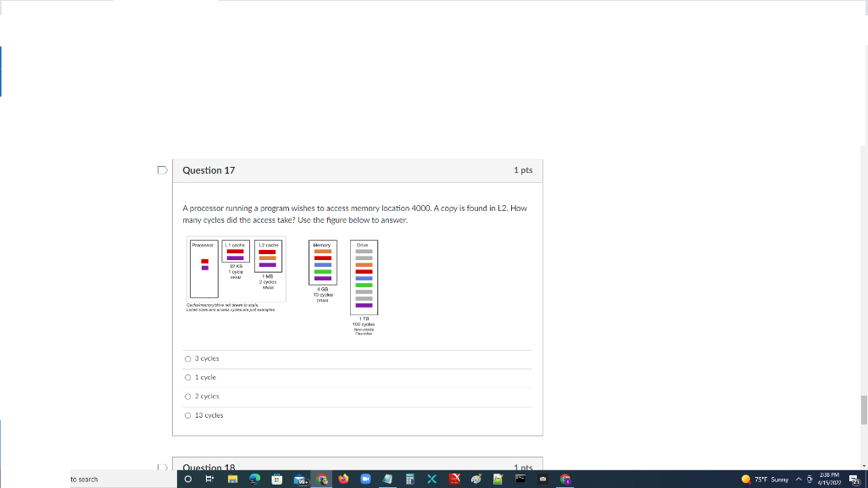Viewport: 868px width, 488px height.
Task: Open Task View from the taskbar
Action: click(209, 479)
